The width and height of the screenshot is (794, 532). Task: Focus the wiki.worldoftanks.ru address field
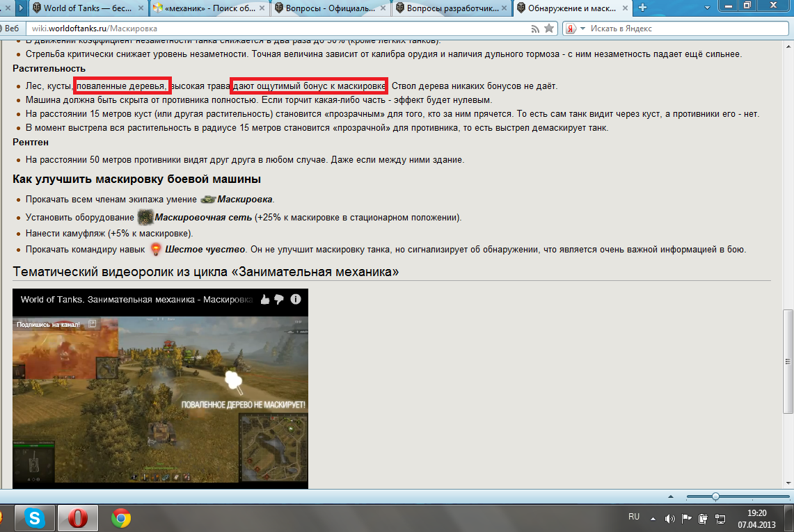tap(278, 29)
